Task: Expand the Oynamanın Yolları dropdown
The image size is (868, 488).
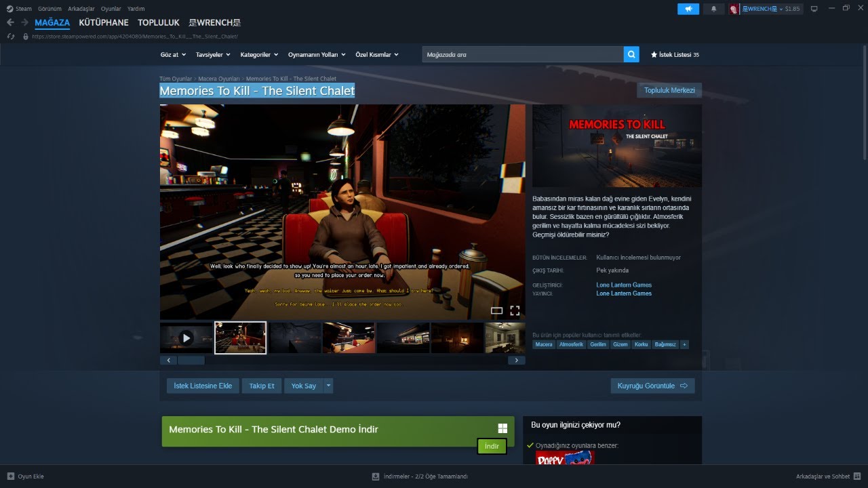Action: point(317,54)
